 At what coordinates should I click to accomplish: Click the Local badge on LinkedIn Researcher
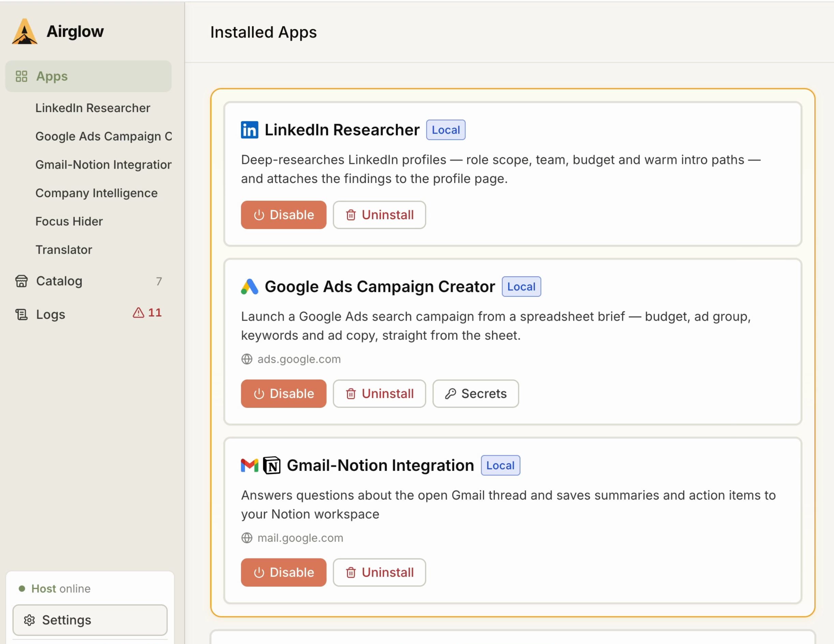click(446, 130)
